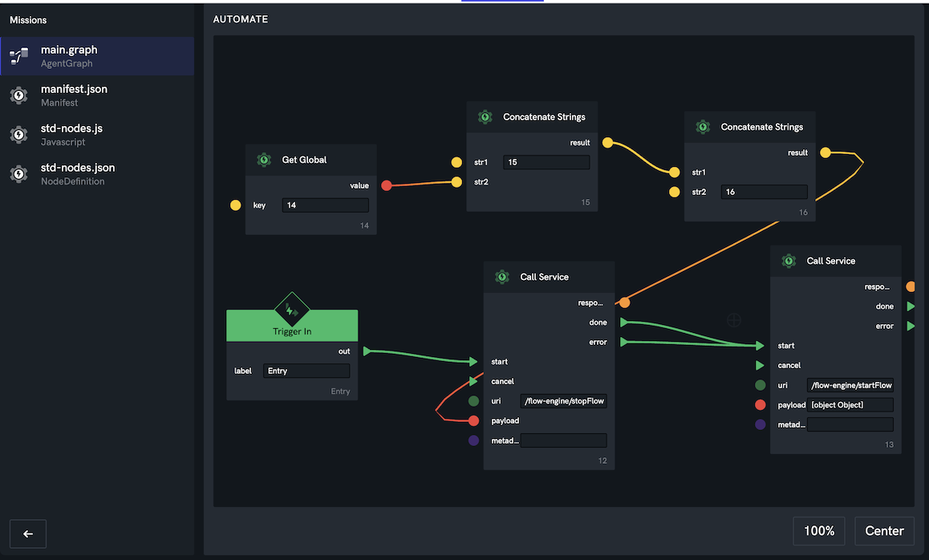Click the yellow str2 port on node 15

point(456,182)
